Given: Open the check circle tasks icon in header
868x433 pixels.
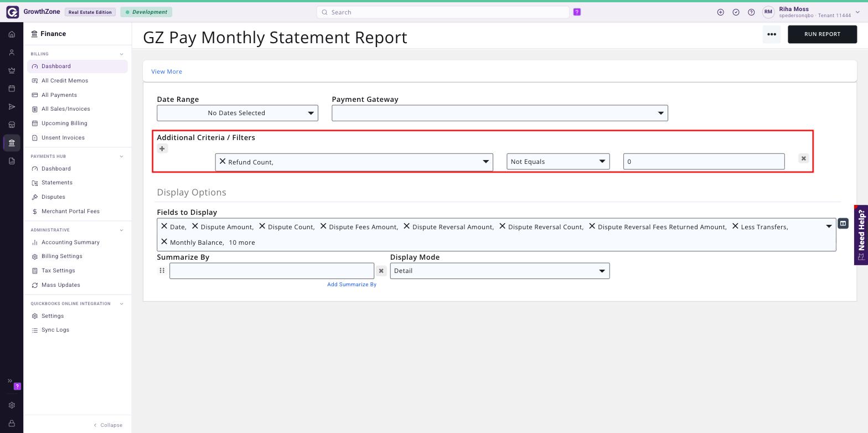Looking at the screenshot, I should tap(736, 12).
